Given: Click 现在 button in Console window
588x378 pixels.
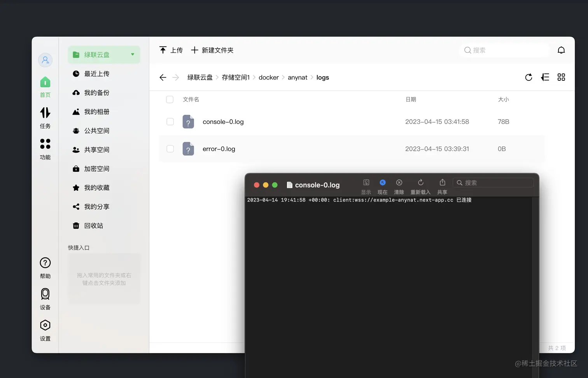Looking at the screenshot, I should point(383,187).
